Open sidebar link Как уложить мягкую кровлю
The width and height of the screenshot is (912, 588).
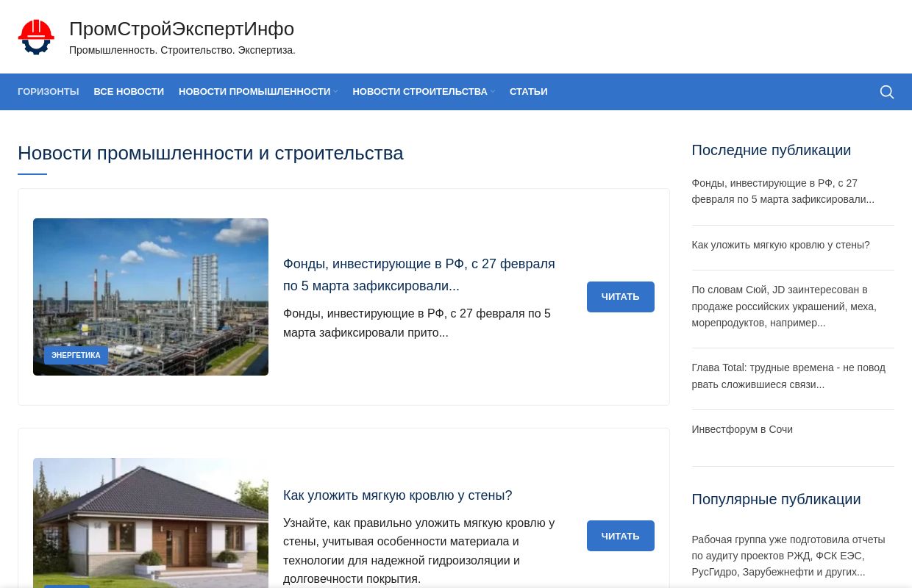tap(780, 245)
